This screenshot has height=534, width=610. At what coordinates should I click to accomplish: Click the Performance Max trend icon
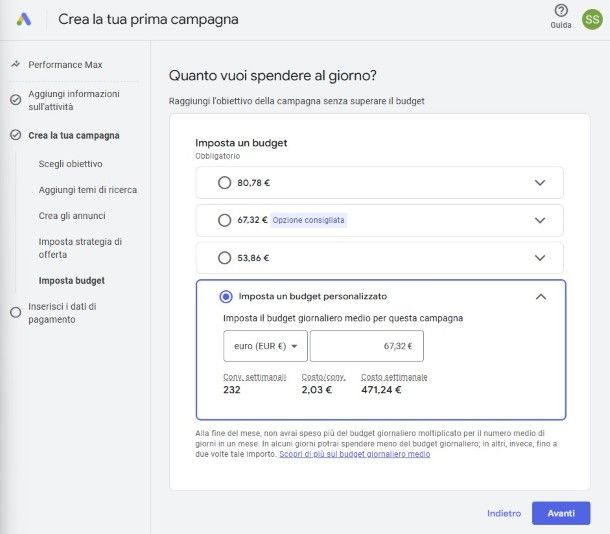(x=15, y=64)
